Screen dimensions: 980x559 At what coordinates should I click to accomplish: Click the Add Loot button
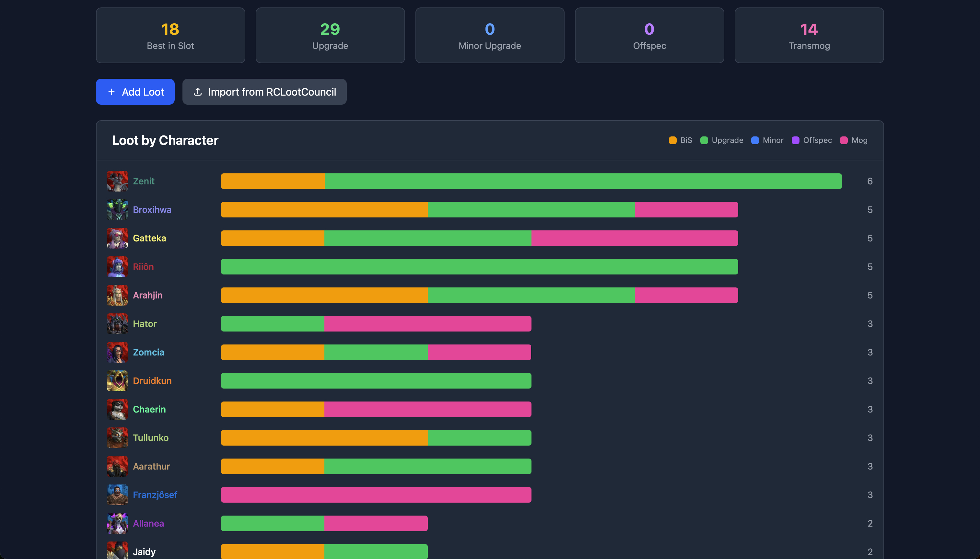point(135,92)
